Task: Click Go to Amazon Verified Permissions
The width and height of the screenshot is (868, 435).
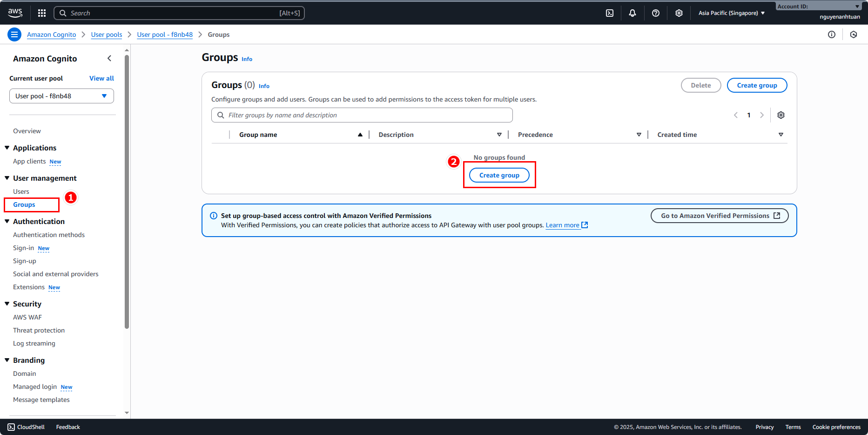Action: pyautogui.click(x=719, y=216)
